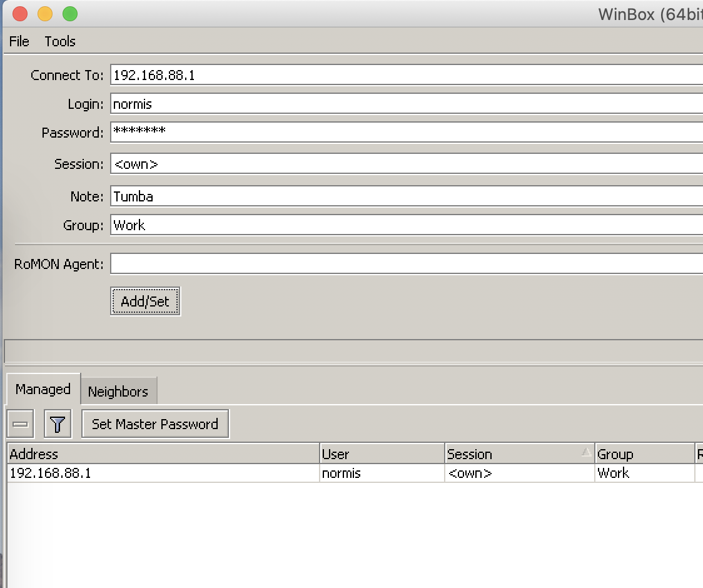Switch to the Neighbors tab

(x=119, y=391)
